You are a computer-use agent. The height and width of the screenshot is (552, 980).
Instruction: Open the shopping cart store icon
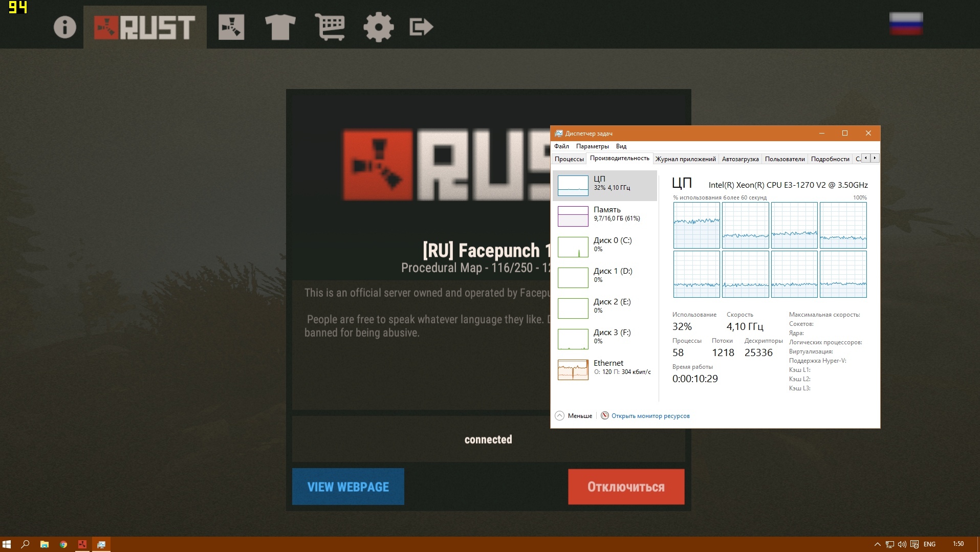tap(330, 27)
